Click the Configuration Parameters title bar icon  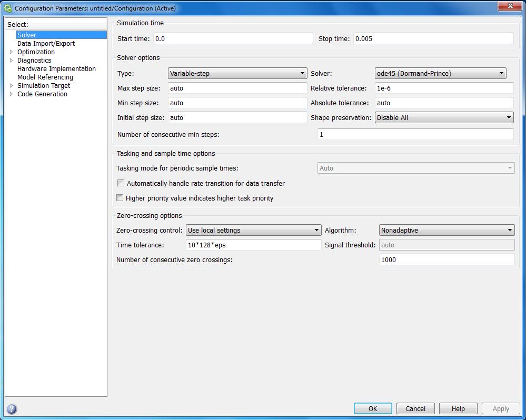click(8, 8)
